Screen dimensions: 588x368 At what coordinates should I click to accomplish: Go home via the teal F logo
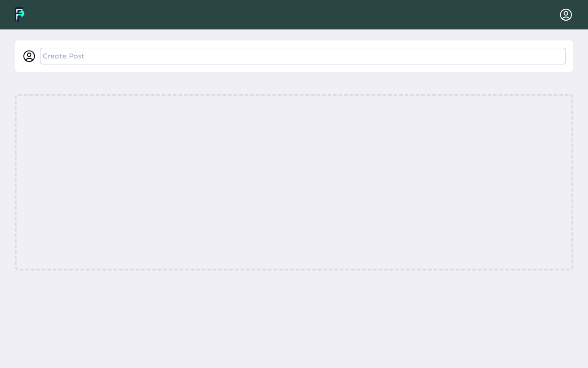[x=19, y=15]
